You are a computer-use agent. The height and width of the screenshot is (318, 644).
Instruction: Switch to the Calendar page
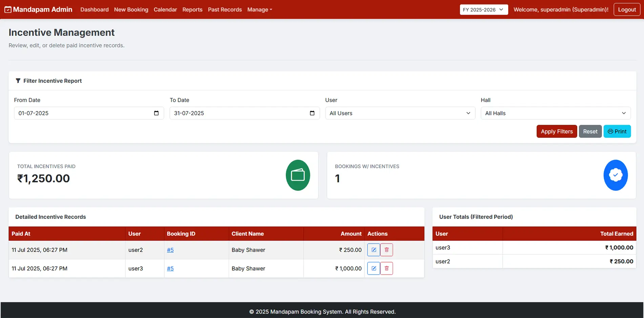(165, 9)
